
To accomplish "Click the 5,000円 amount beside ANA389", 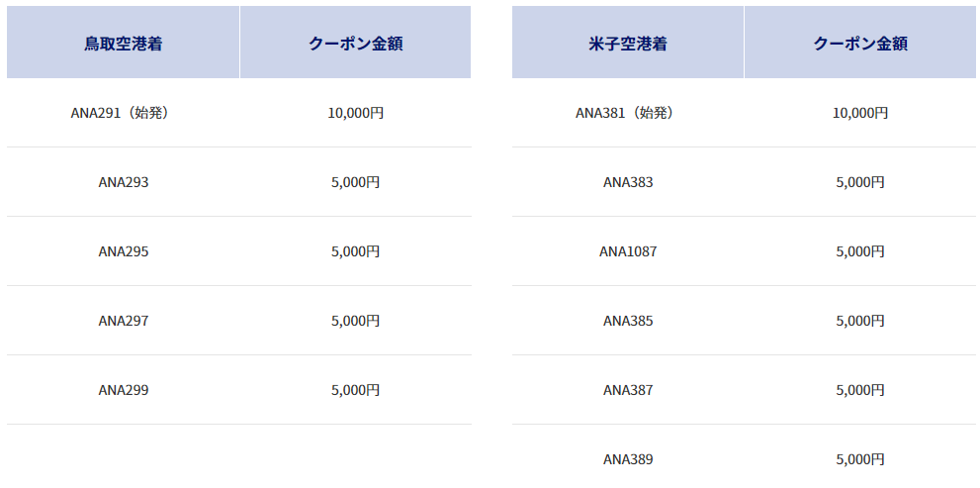I will (860, 459).
